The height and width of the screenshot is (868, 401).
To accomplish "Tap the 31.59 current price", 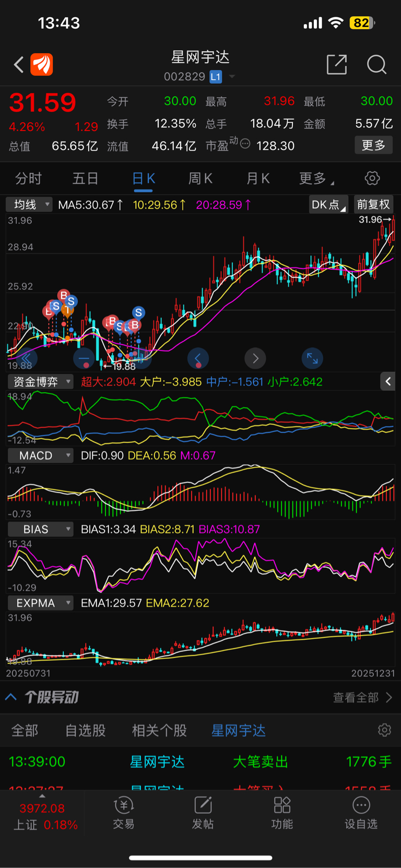I will [x=43, y=102].
